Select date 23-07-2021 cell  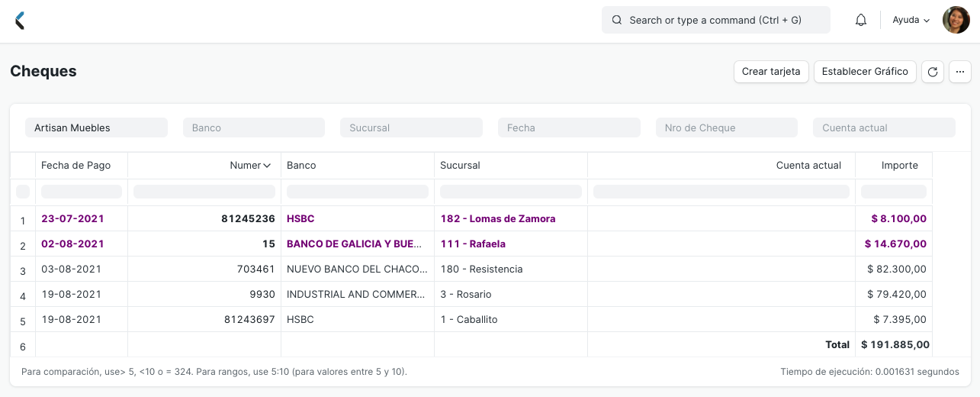coord(82,219)
